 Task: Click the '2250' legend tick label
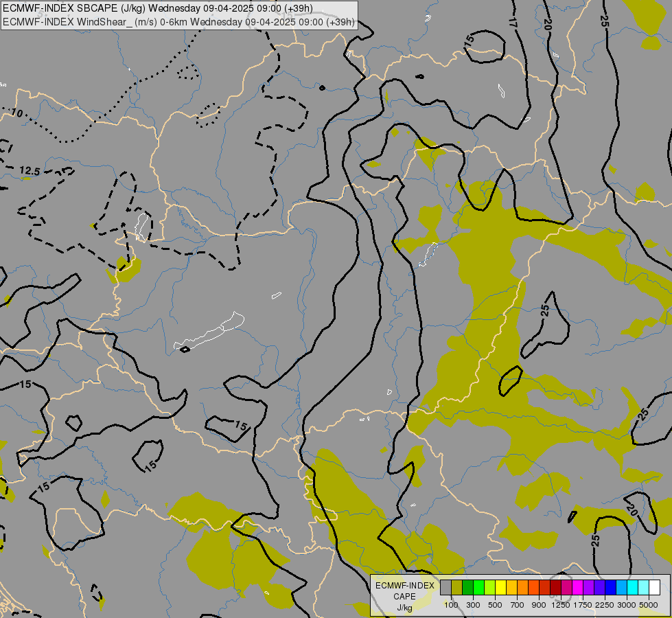pos(605,605)
